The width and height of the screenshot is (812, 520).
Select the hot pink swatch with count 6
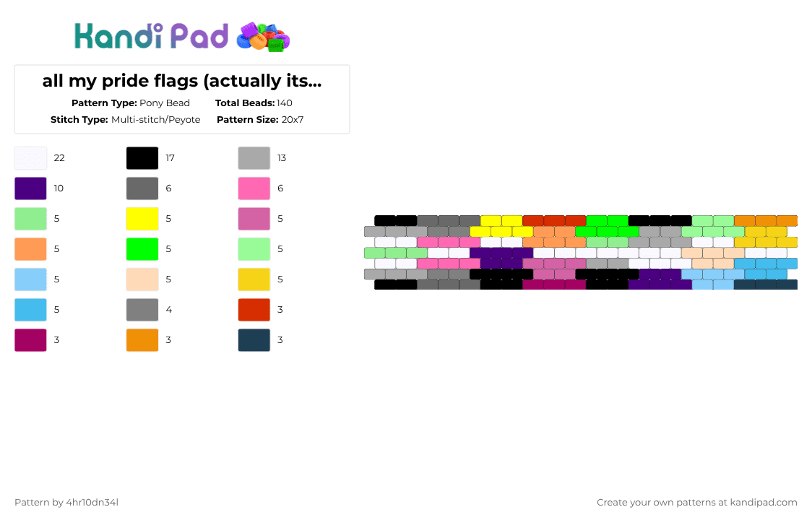[x=254, y=188]
